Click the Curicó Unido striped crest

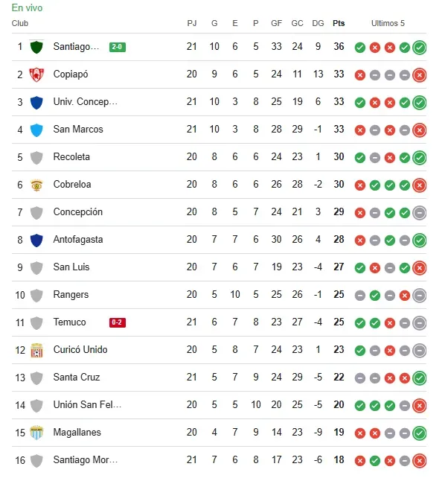click(x=36, y=350)
